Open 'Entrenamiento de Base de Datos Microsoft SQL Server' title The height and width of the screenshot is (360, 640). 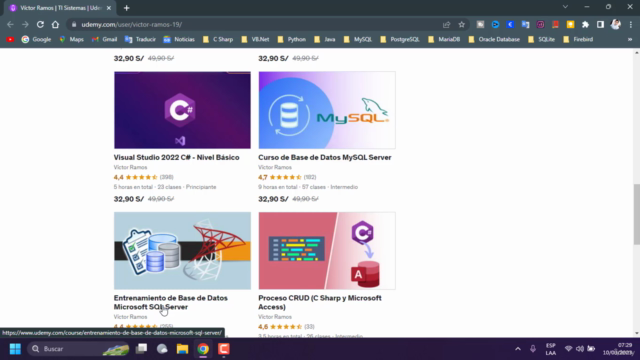coord(171,302)
